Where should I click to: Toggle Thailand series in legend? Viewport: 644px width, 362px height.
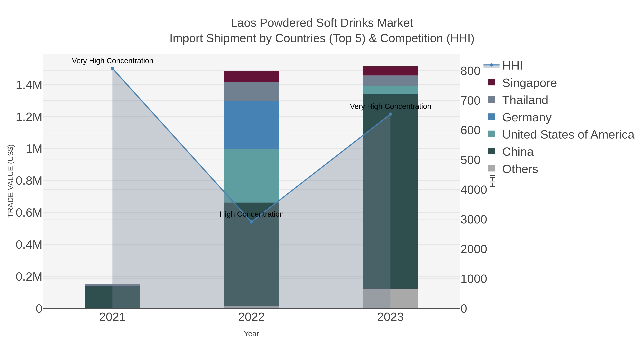pyautogui.click(x=518, y=100)
